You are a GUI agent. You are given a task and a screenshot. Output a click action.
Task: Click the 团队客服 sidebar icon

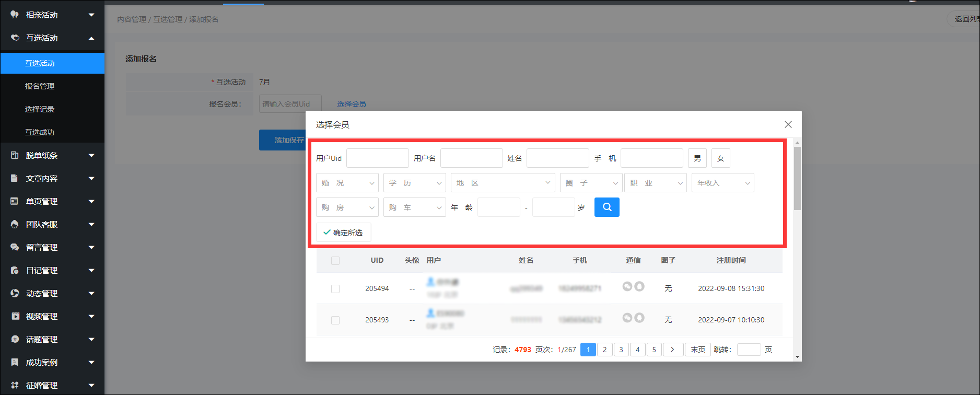15,224
